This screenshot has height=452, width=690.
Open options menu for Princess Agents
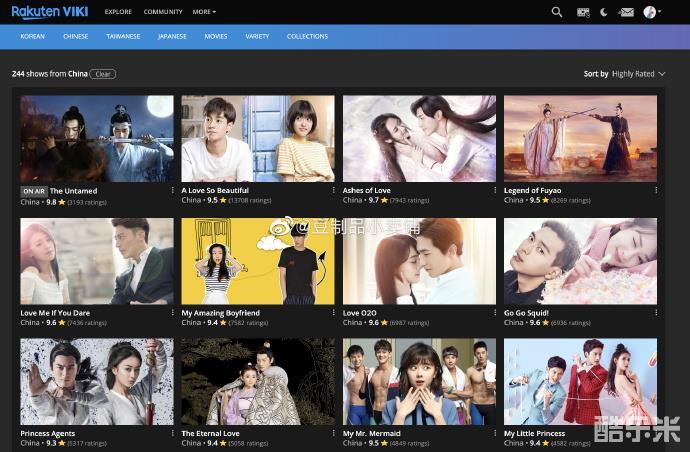tap(172, 433)
